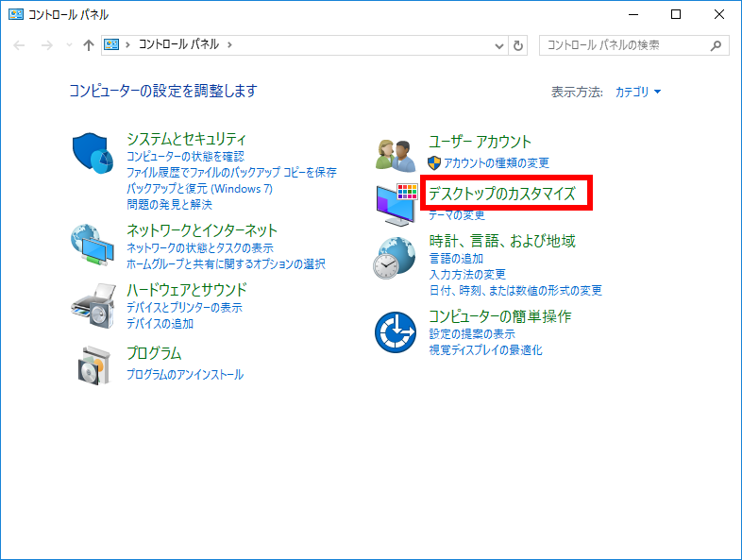This screenshot has width=742, height=560.
Task: Open デバイスとプリンターの表示 link
Action: coord(184,308)
